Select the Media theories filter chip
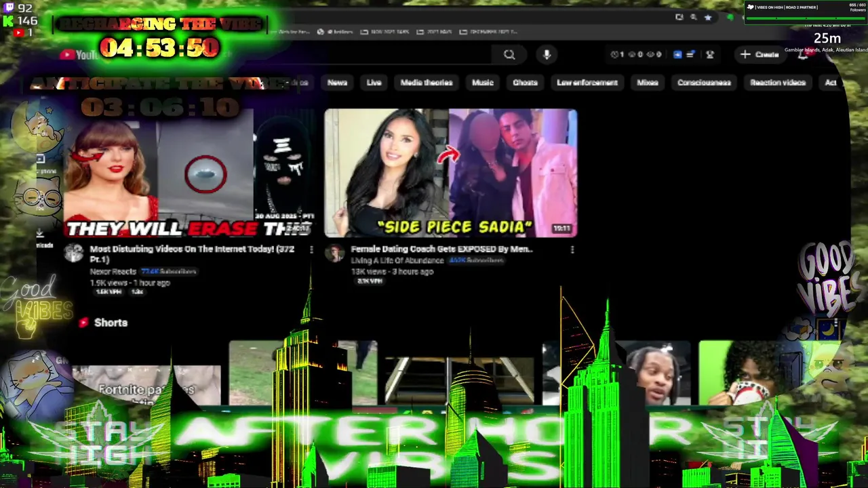868x488 pixels. pyautogui.click(x=427, y=83)
